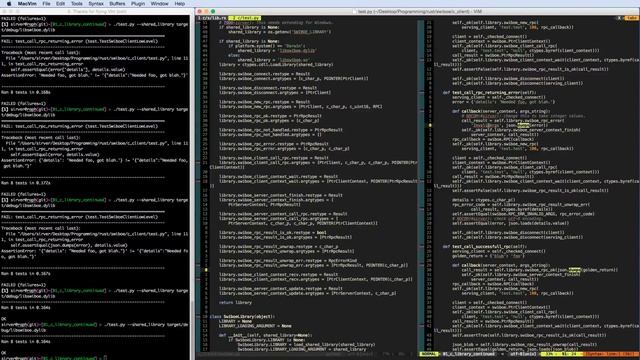
Task: Open the Window menu
Action: tap(160, 4)
